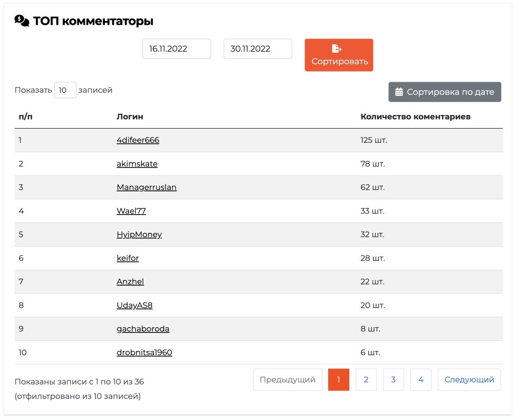Go to page 2 of results

click(x=366, y=379)
